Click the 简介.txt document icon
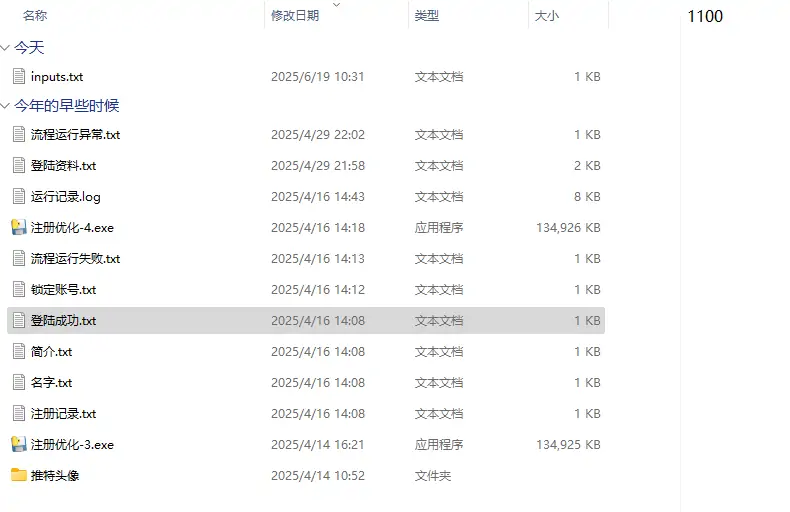This screenshot has height=512, width=790. click(x=19, y=352)
